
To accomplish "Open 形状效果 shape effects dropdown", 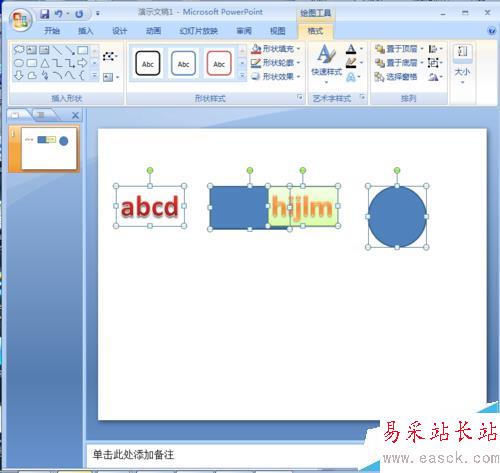I will [276, 76].
